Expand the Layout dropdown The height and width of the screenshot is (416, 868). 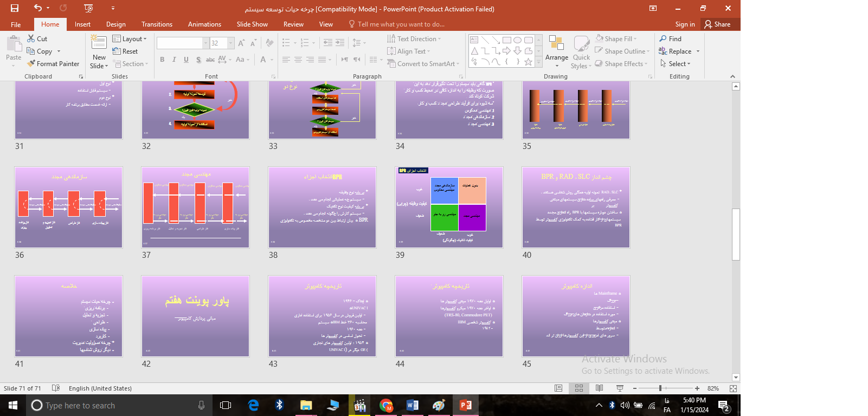(x=130, y=39)
